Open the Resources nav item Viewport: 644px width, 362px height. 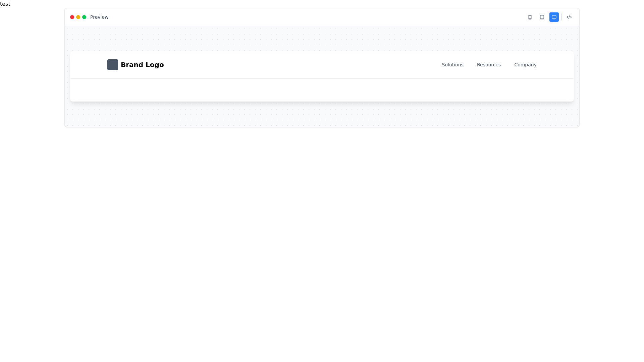tap(489, 65)
